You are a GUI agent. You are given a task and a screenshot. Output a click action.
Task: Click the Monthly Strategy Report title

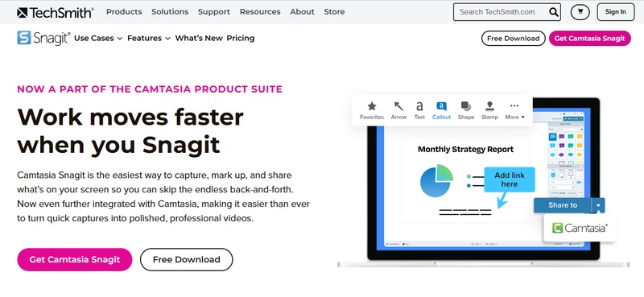pyautogui.click(x=465, y=150)
